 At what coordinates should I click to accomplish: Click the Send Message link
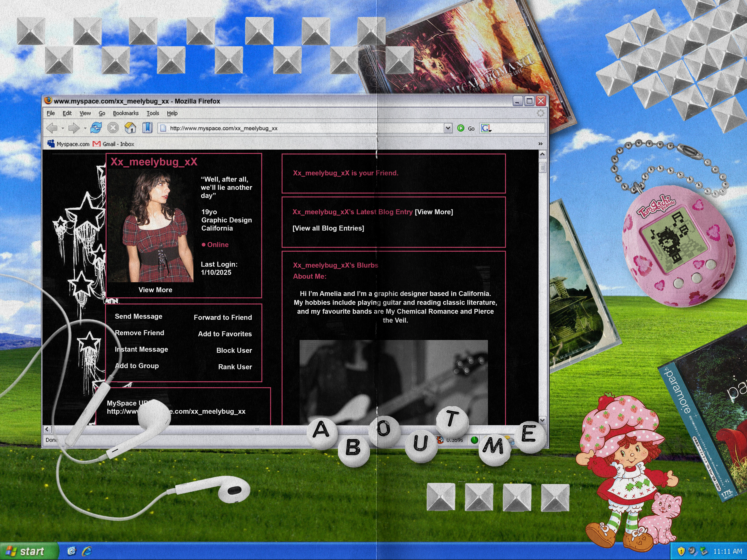138,316
